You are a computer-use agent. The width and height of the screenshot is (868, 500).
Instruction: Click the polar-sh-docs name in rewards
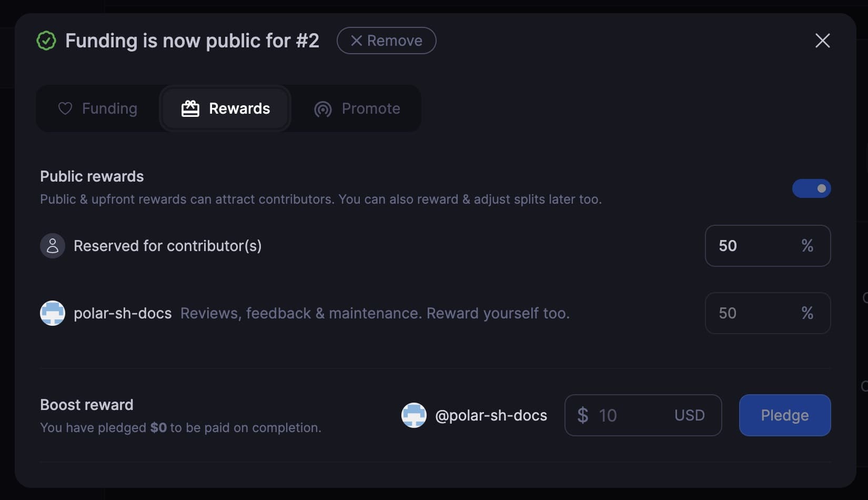[x=123, y=313]
